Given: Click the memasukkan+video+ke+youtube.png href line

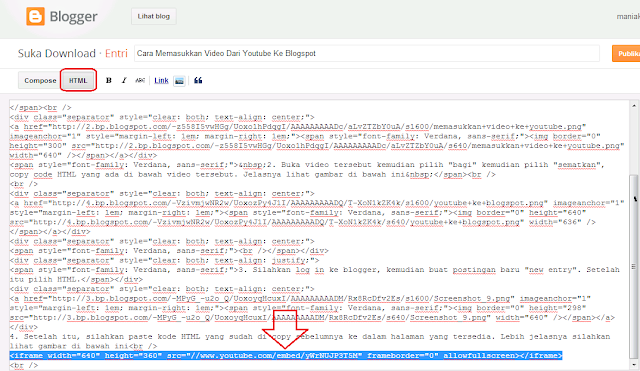Looking at the screenshot, I should coord(298,127).
